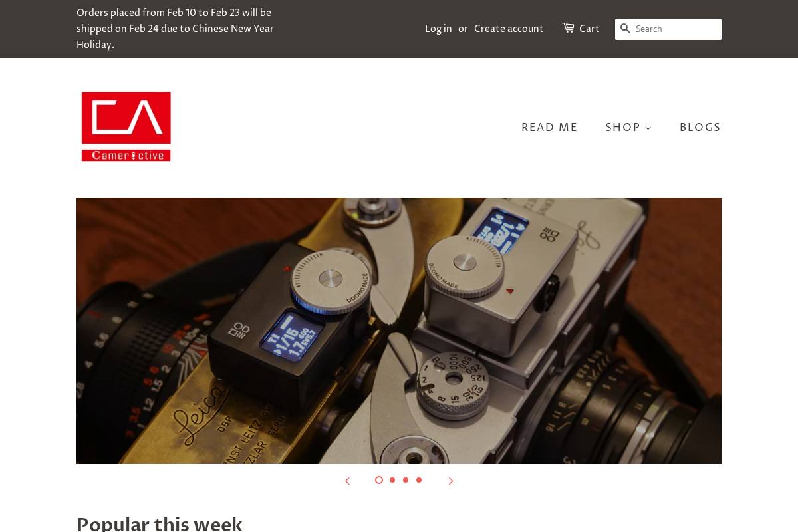Click the Popular this week heading

click(160, 523)
